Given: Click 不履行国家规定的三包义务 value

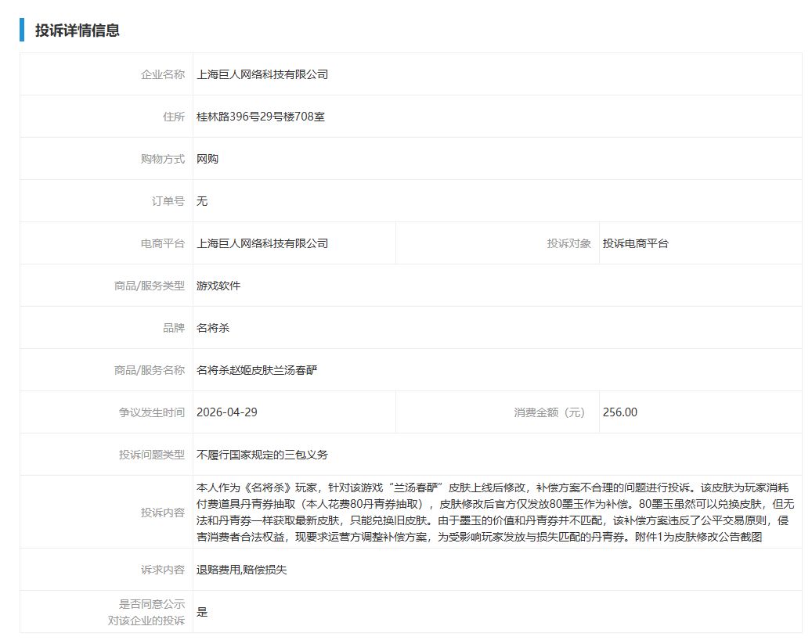Looking at the screenshot, I should click(x=262, y=455).
